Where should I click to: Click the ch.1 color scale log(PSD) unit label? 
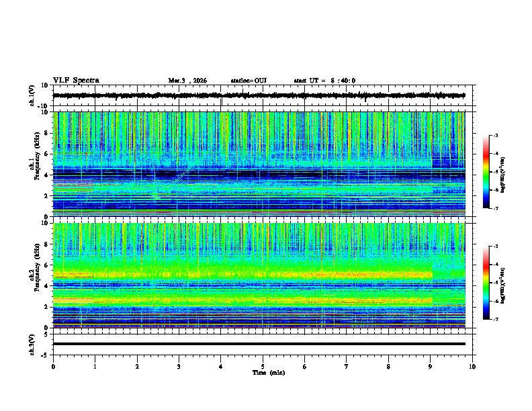click(503, 175)
